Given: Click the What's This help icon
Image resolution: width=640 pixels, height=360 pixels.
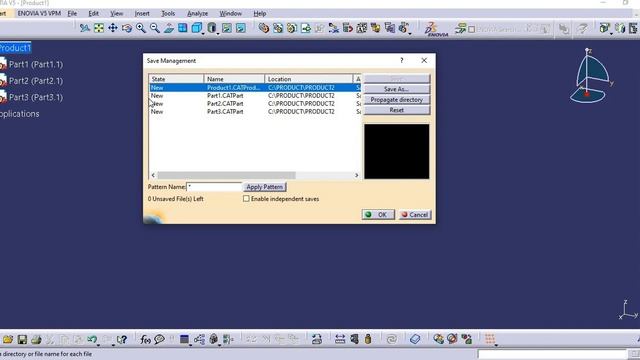Looking at the screenshot, I should [122, 339].
